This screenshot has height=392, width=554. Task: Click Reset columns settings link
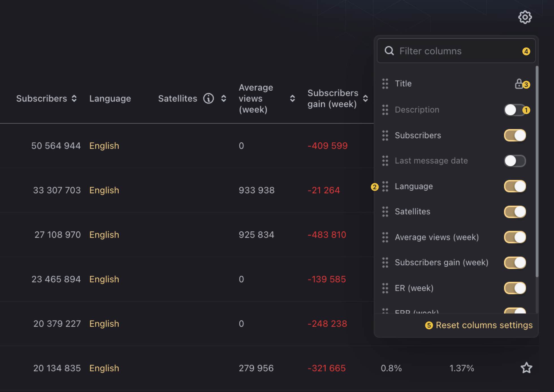pyautogui.click(x=484, y=325)
